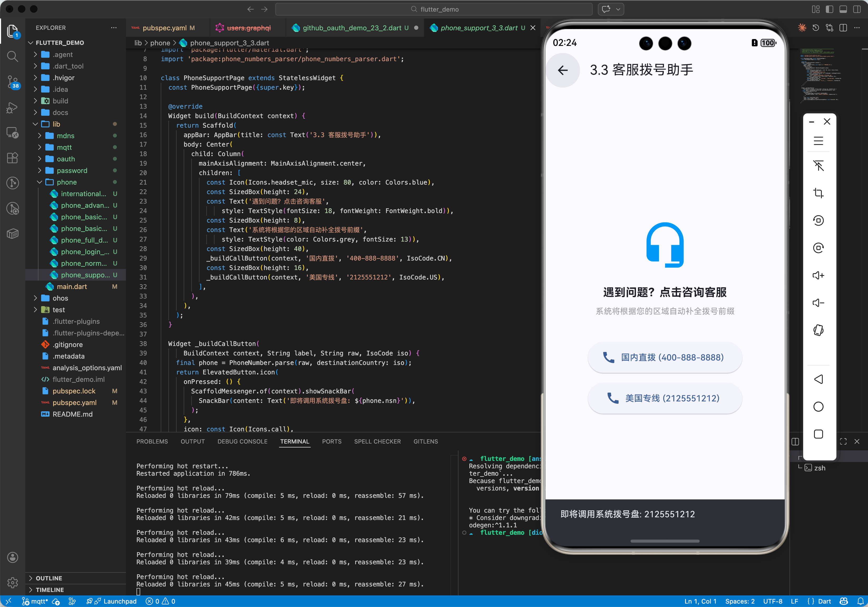Toggle the primary side bar layout

(x=830, y=9)
